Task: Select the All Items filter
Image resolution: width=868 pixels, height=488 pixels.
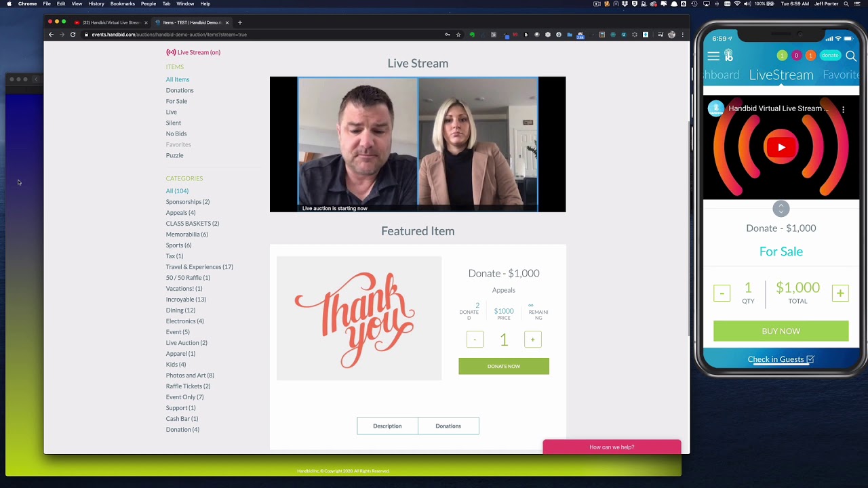Action: [x=178, y=79]
